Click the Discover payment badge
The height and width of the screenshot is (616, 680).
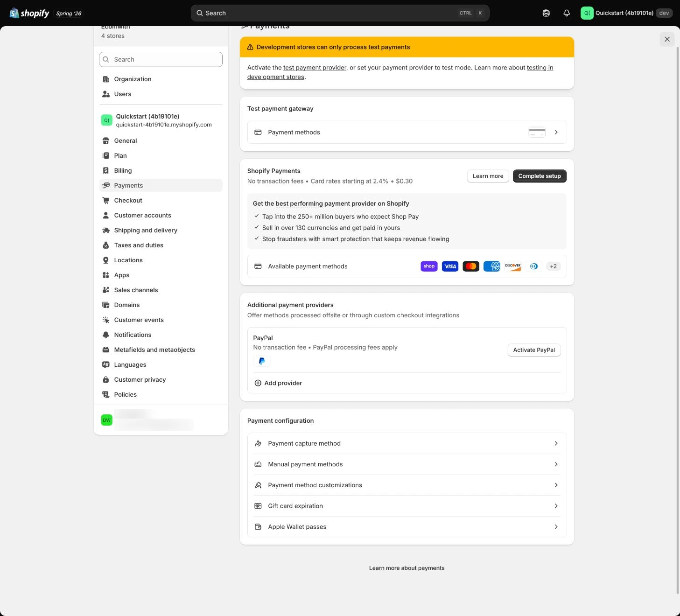(513, 266)
